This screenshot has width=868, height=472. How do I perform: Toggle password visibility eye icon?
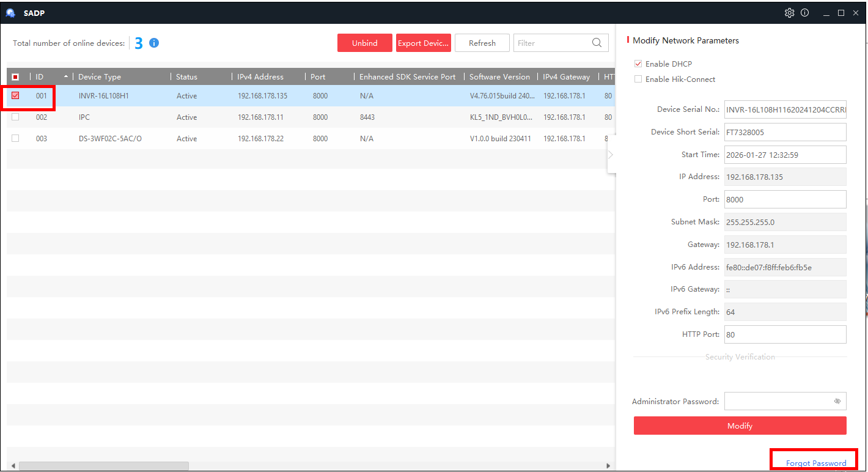[837, 402]
